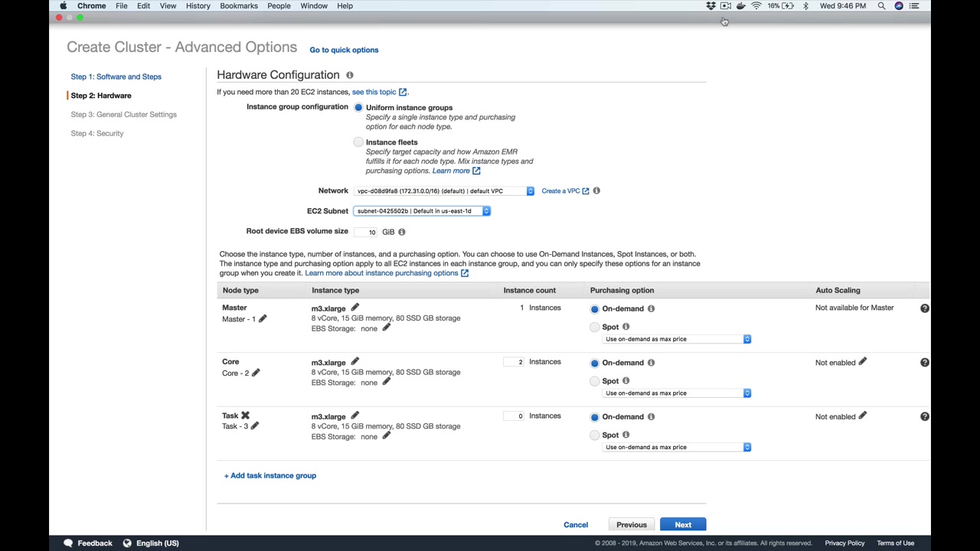Choose On-demand for the Task group
Screen dimensions: 980x551
595,417
